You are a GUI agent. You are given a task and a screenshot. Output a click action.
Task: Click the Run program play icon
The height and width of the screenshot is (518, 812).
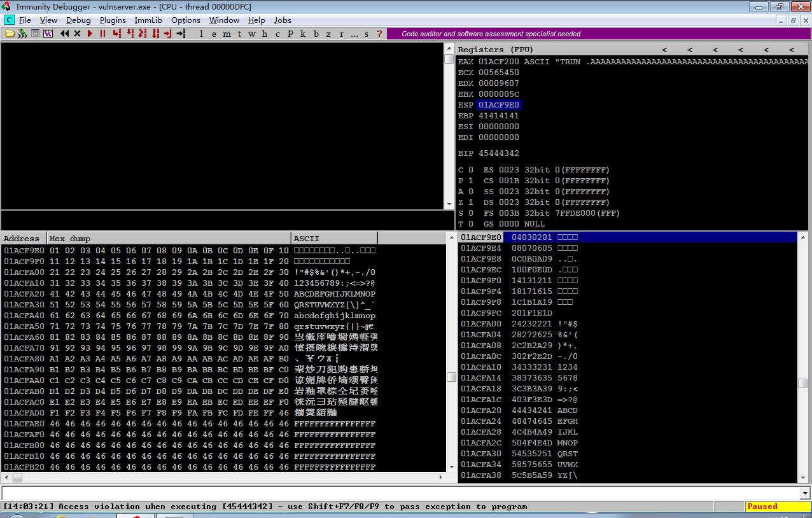tap(90, 34)
